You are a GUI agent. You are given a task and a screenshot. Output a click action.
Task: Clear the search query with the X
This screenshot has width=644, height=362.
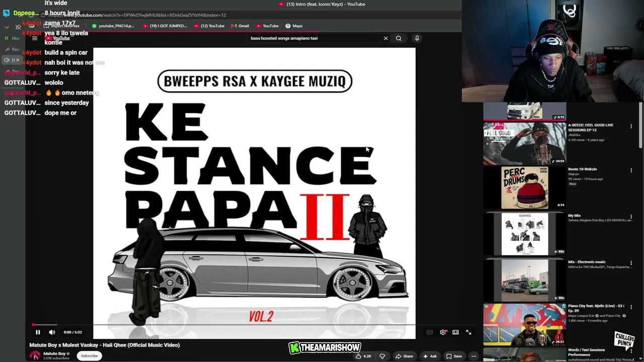coord(386,38)
